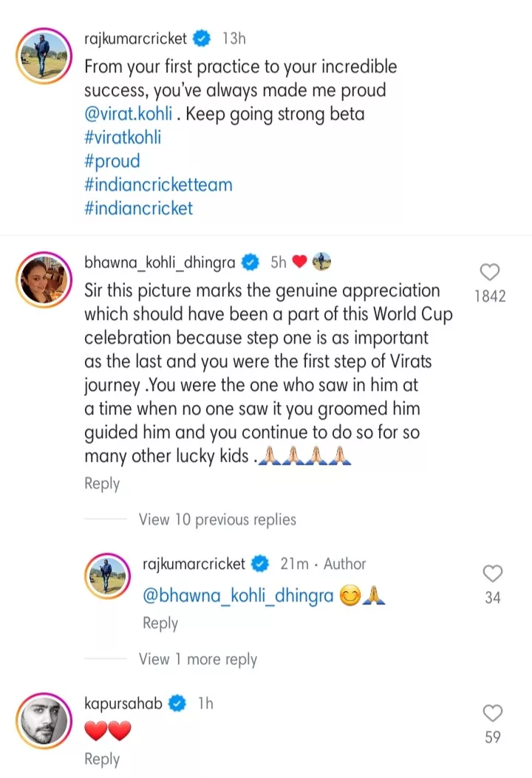Tap the verified badge beside kapursahab
This screenshot has width=532, height=778.
point(178,704)
